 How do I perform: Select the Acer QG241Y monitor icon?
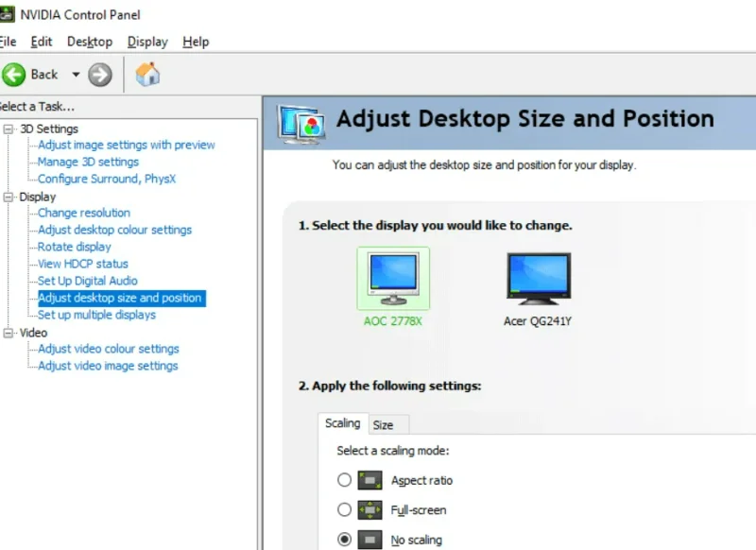(539, 279)
